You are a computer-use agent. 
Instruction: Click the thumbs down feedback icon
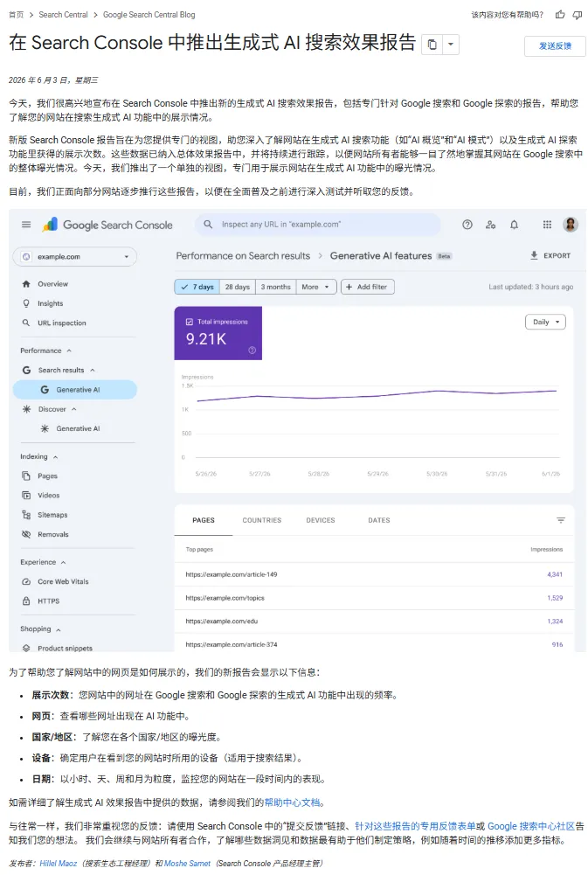tap(578, 15)
